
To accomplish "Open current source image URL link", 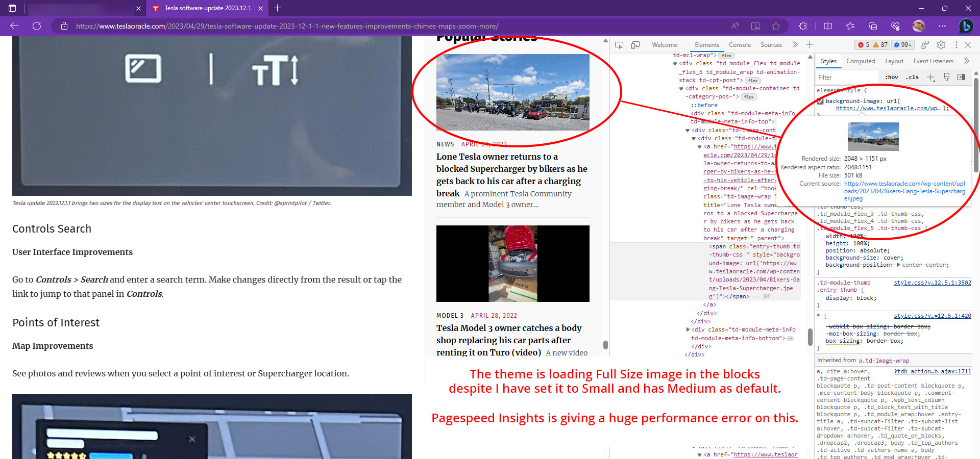I will coord(904,191).
